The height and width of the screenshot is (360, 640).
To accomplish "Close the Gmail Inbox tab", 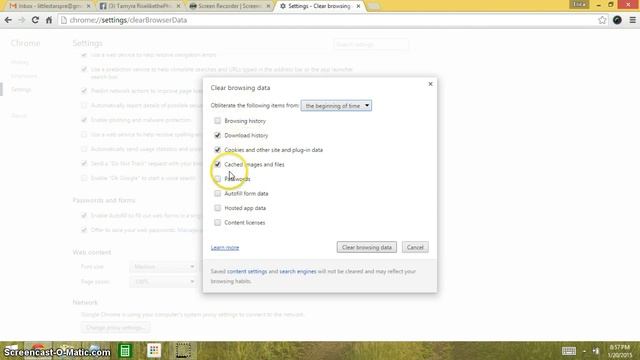I will coord(88,6).
